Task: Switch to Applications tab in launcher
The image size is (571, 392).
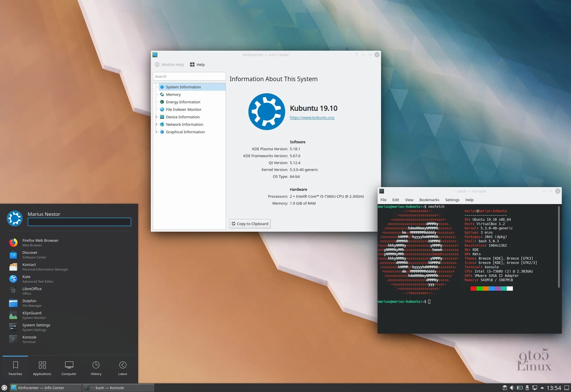Action: pyautogui.click(x=42, y=368)
